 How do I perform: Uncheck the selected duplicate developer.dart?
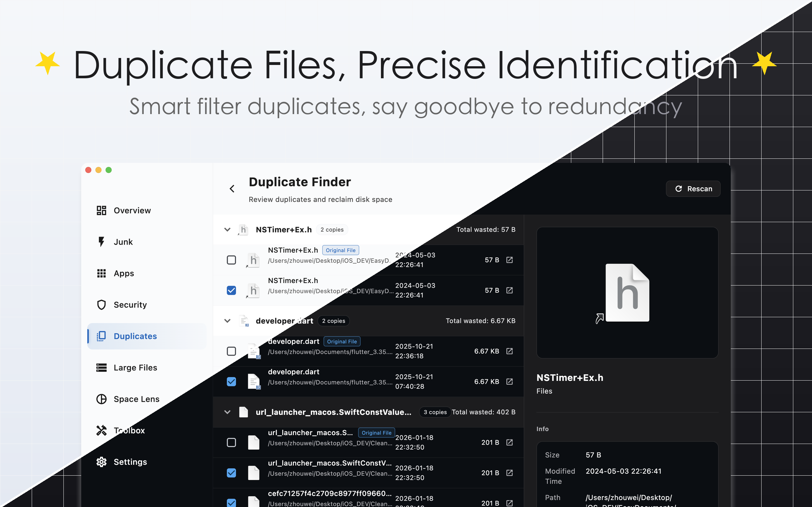tap(231, 381)
